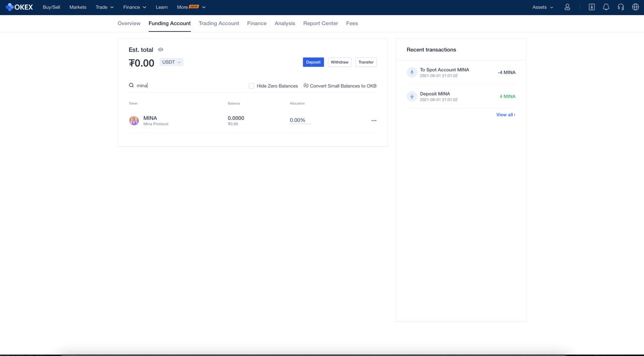Image resolution: width=644 pixels, height=356 pixels.
Task: Click the 0.0000 MINA balance value
Action: [x=236, y=118]
